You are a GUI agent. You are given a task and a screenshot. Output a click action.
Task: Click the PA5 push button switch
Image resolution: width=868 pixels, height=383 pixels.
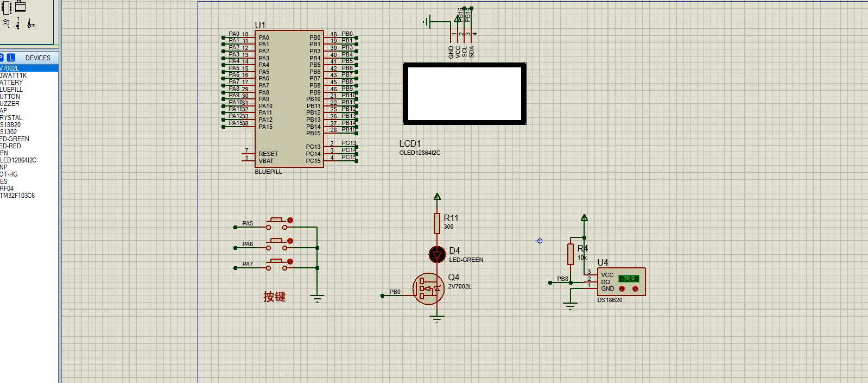[x=277, y=223]
